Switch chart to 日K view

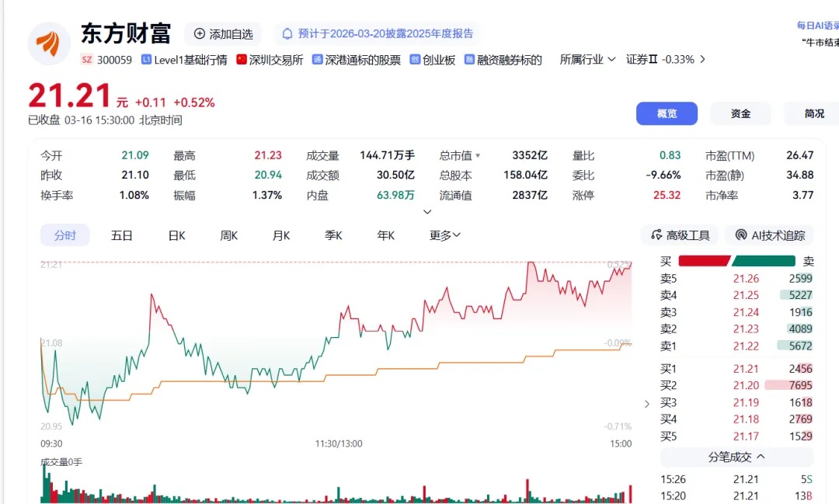coord(177,235)
